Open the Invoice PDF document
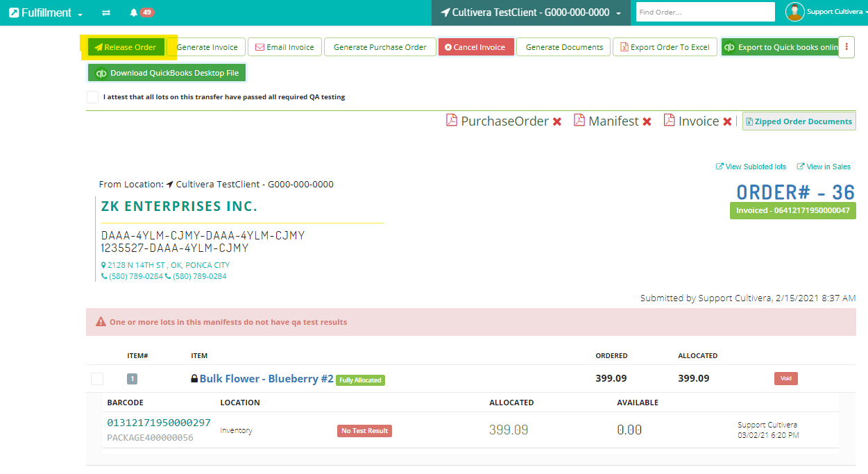 [691, 121]
